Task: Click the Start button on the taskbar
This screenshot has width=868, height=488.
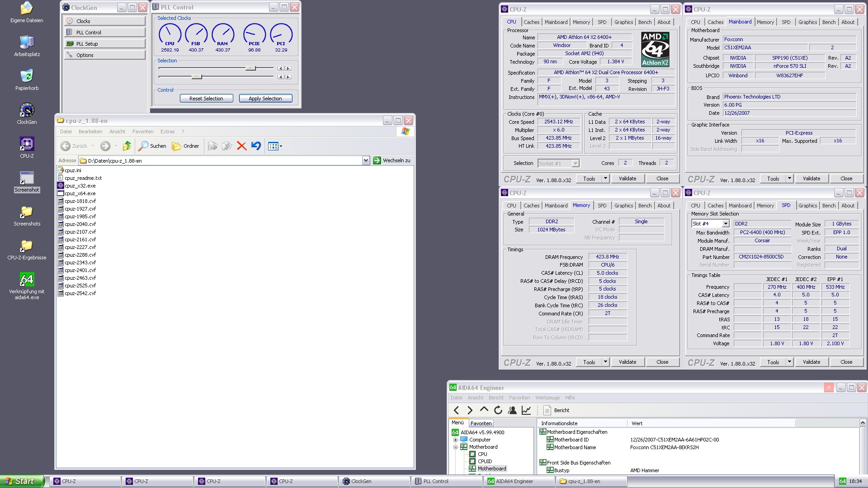Action: coord(22,481)
